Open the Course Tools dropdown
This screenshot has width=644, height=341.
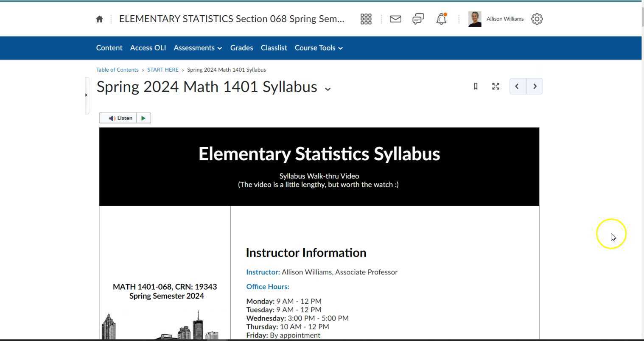319,48
